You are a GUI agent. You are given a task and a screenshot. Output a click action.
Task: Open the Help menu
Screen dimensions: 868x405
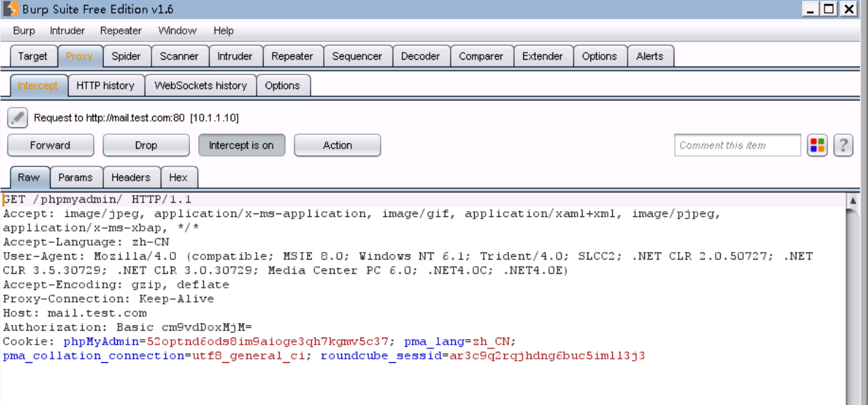[224, 31]
